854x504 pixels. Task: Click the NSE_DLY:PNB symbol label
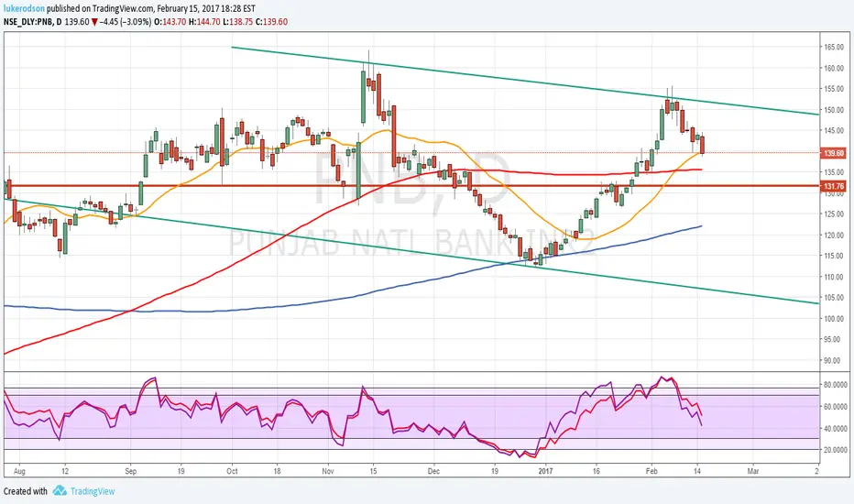click(28, 22)
